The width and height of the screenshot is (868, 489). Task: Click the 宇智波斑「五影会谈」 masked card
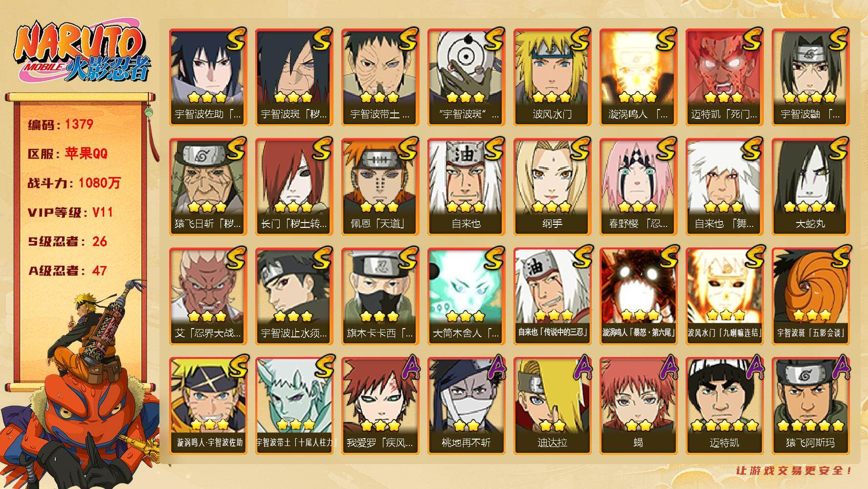pyautogui.click(x=810, y=296)
